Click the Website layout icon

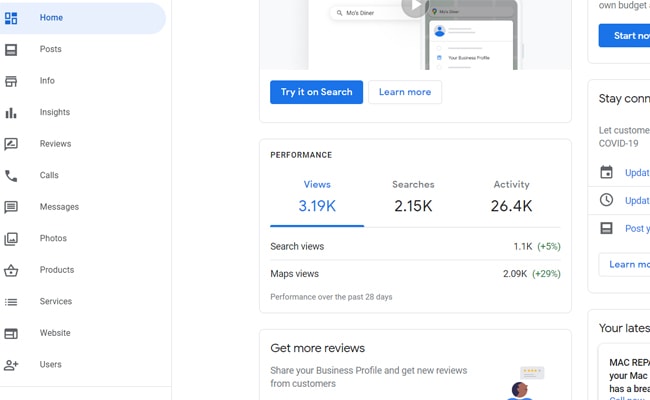tap(11, 333)
